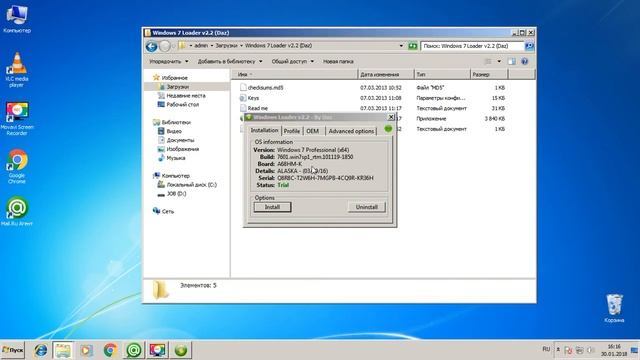Open Добавить в библиотеку dropdown

click(x=230, y=61)
